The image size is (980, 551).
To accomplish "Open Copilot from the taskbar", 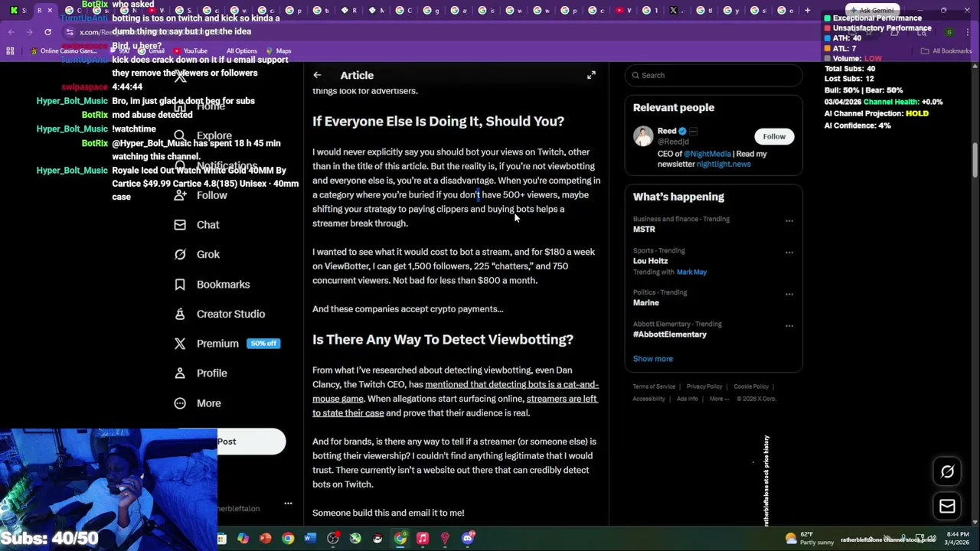I will click(243, 539).
